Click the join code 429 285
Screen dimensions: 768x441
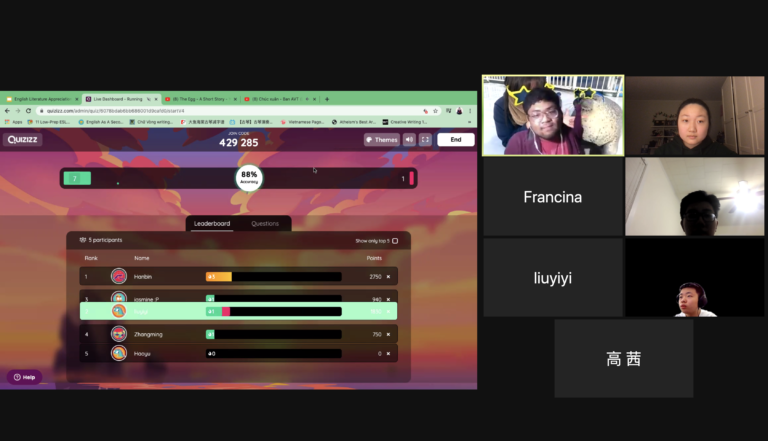pos(239,143)
